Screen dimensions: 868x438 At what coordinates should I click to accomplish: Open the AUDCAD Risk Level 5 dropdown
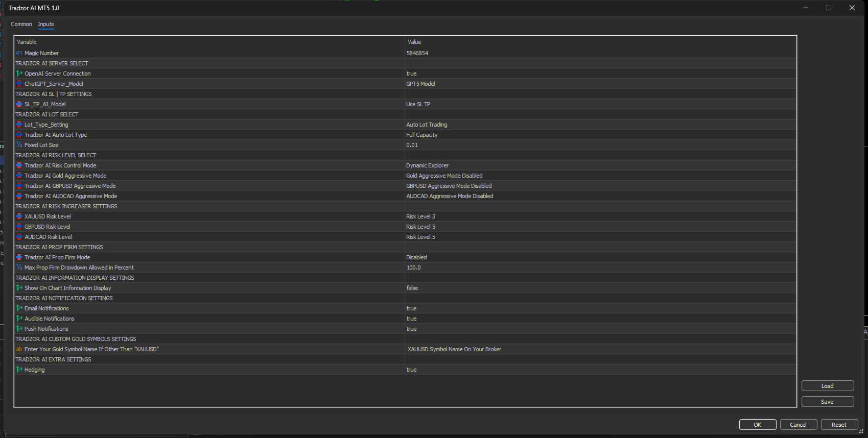[600, 237]
